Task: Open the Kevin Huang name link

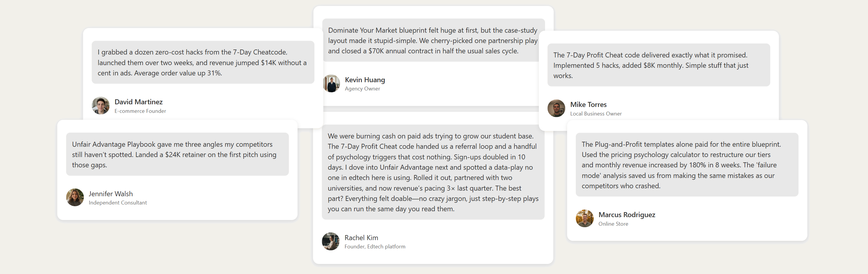Action: click(x=364, y=80)
